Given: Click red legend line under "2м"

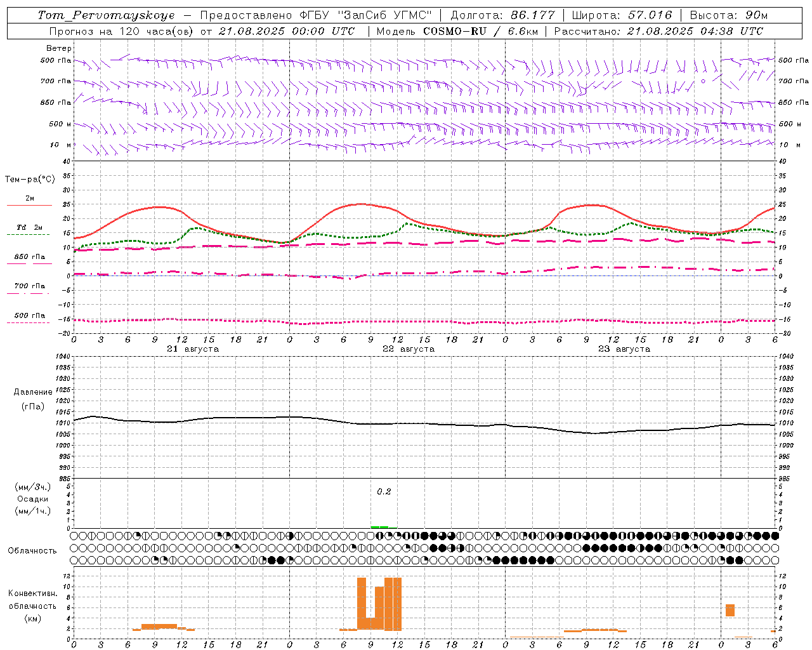Looking at the screenshot, I should [x=29, y=206].
